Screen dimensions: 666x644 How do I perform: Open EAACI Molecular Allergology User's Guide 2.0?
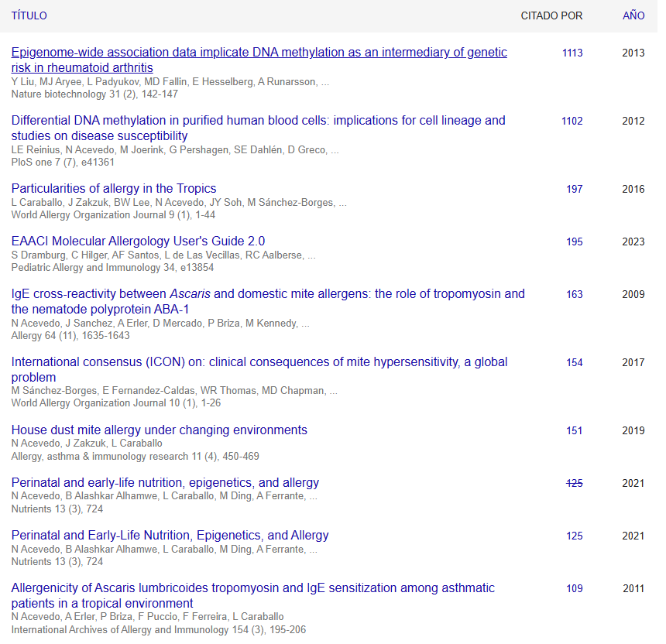[138, 241]
